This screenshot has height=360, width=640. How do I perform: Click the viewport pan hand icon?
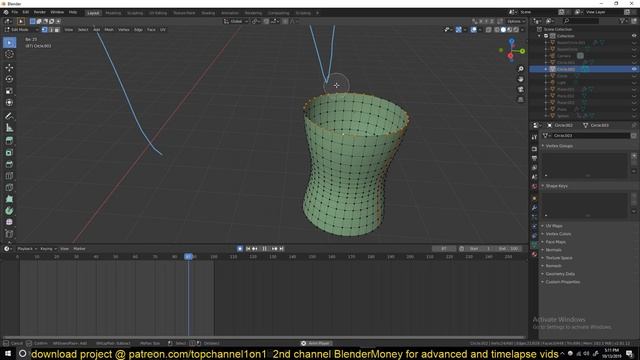pyautogui.click(x=521, y=79)
